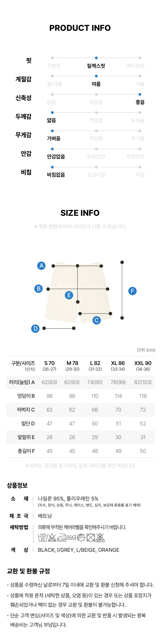Click the 허리(늘림) A row label

click(x=22, y=382)
